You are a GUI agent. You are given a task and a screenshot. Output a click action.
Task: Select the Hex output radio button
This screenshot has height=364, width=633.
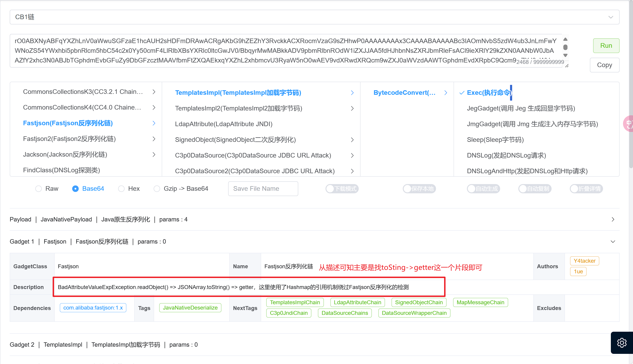pos(121,189)
